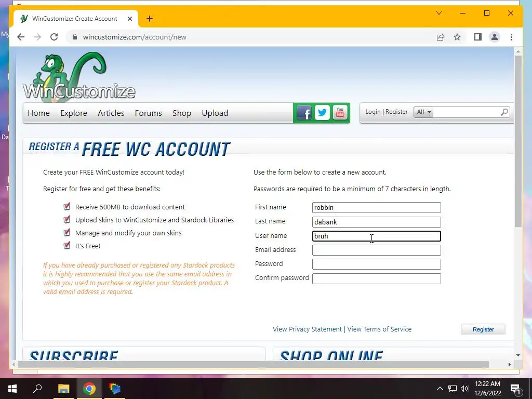Image resolution: width=532 pixels, height=399 pixels.
Task: Click the checkmark beside Manage and modify skins
Action: [67, 232]
